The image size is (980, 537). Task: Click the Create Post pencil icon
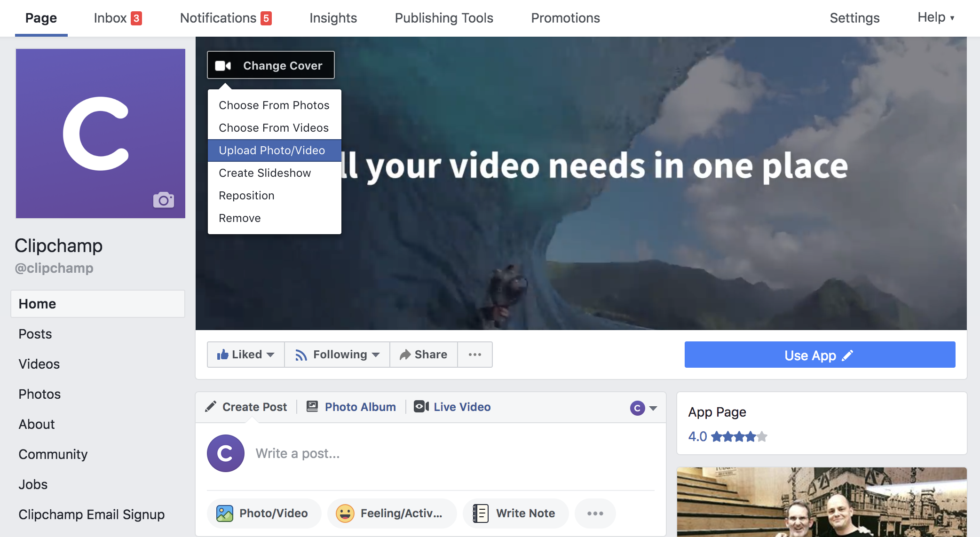(212, 406)
